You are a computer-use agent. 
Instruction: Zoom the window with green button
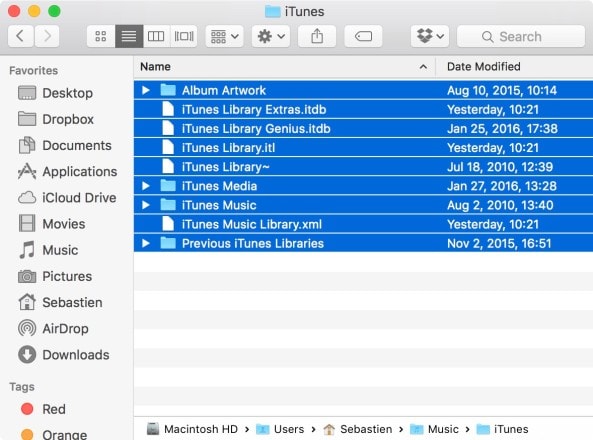point(54,11)
